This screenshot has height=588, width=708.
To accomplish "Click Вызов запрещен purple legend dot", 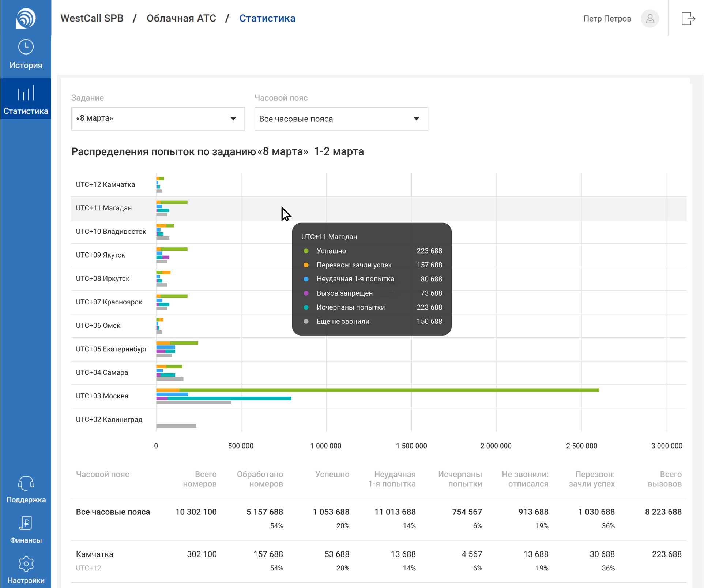I will (306, 293).
